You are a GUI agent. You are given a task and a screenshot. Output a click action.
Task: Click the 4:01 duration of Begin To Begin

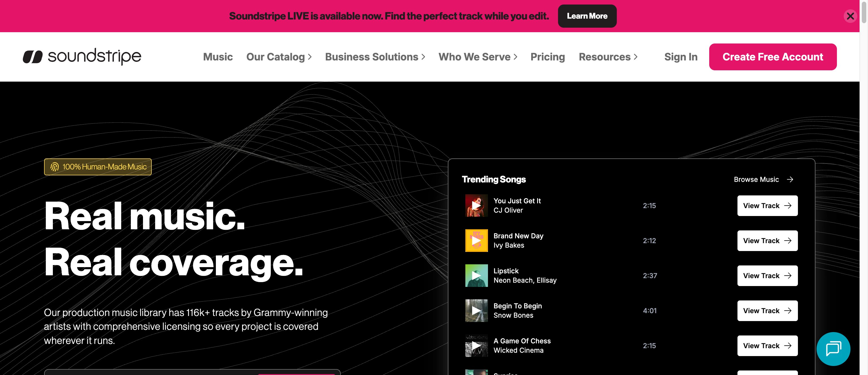click(x=649, y=310)
